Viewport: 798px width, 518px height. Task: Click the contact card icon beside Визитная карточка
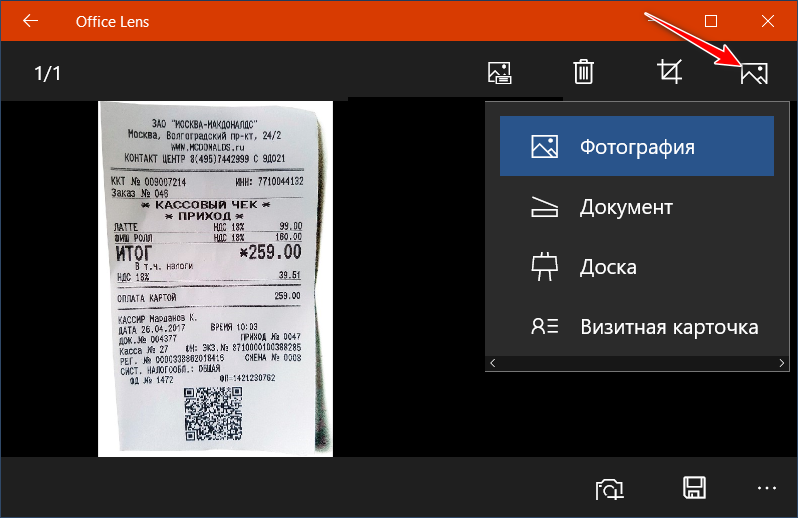coord(544,326)
